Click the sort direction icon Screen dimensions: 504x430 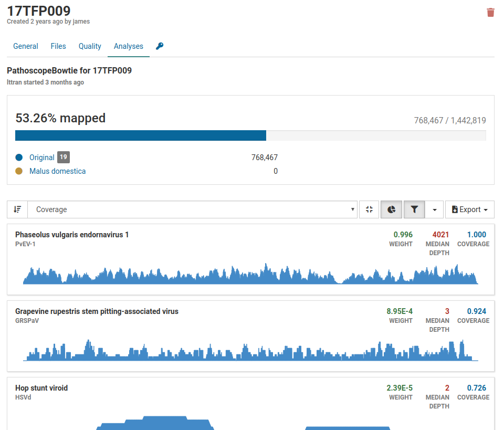tap(17, 209)
